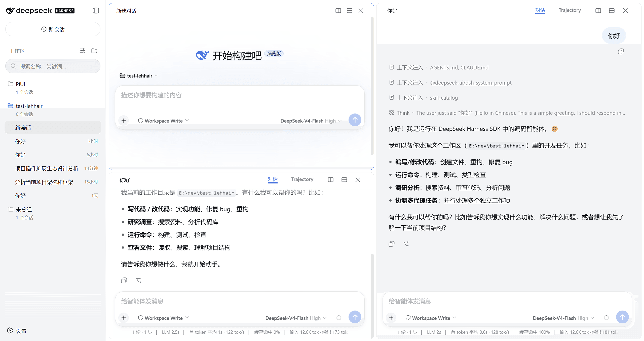The width and height of the screenshot is (644, 341).
Task: Send message in bottom 你好 panel
Action: coord(355,317)
